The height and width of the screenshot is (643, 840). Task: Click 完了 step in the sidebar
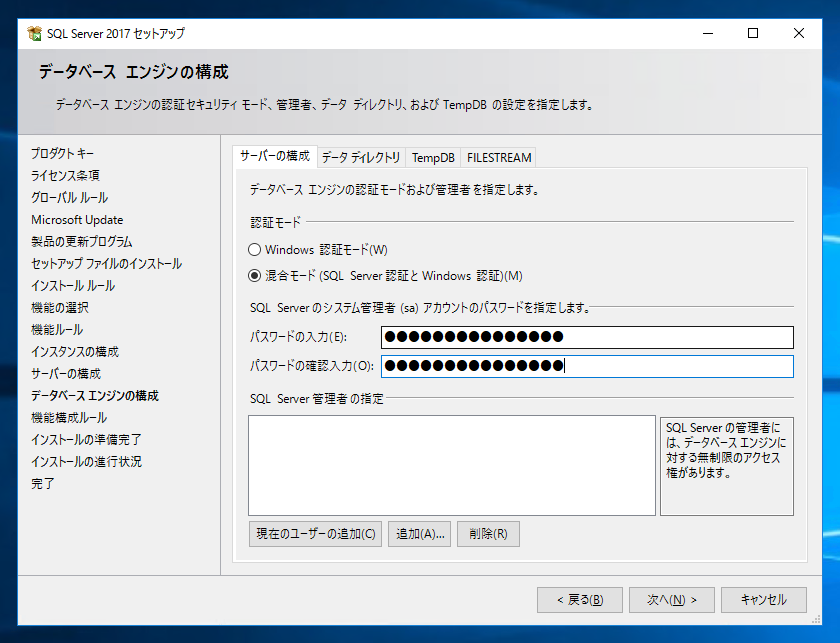(x=43, y=483)
